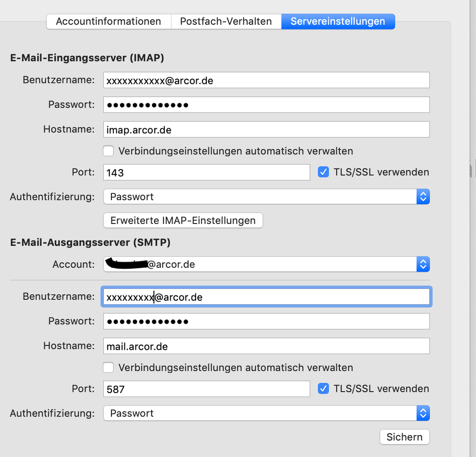Screen dimensions: 476x457
Task: Open Erweiterte IMAP-Einstellungen
Action: [183, 220]
